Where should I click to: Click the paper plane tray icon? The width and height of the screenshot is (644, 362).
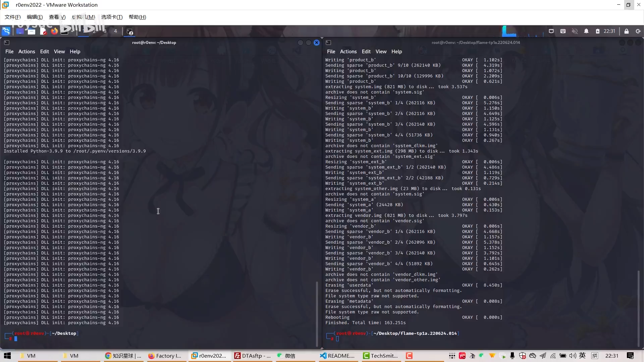[543, 356]
